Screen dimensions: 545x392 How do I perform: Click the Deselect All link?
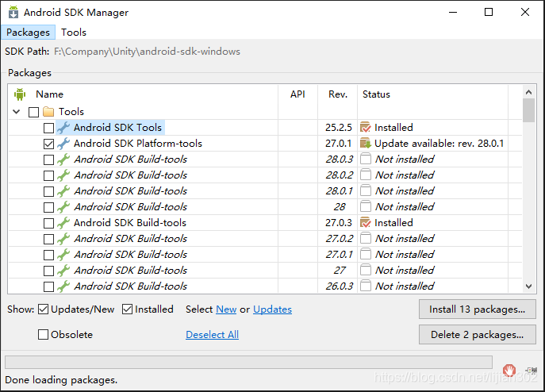(212, 335)
